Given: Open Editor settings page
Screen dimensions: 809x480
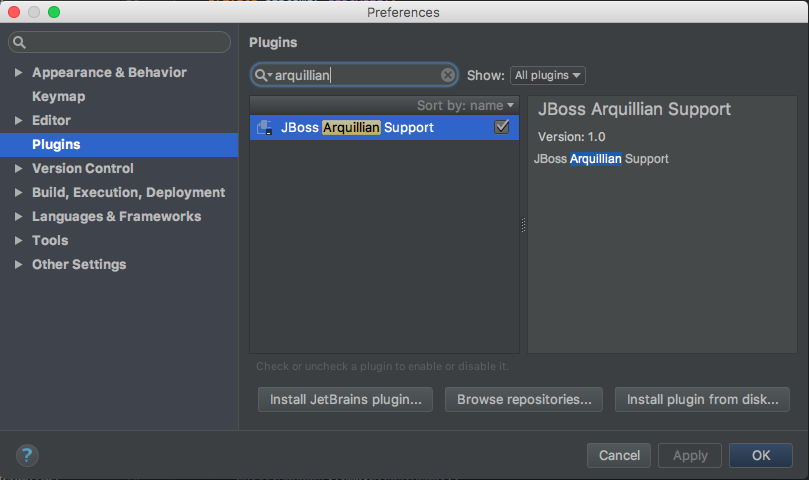Looking at the screenshot, I should point(51,120).
